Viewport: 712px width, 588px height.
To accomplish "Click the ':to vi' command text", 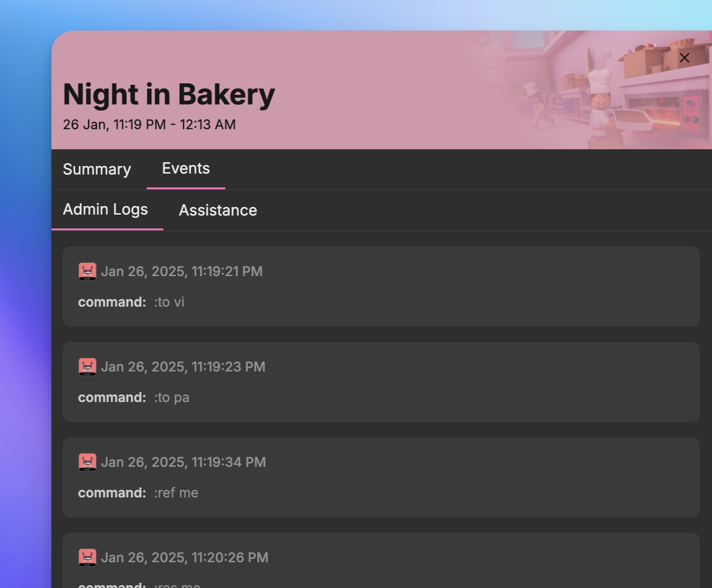I will point(169,302).
